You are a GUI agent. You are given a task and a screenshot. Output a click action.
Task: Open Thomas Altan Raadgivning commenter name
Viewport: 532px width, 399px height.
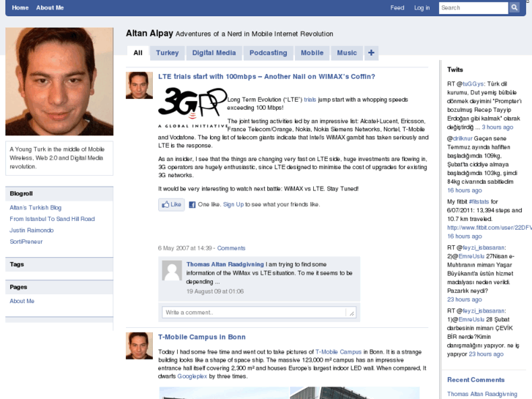click(225, 264)
